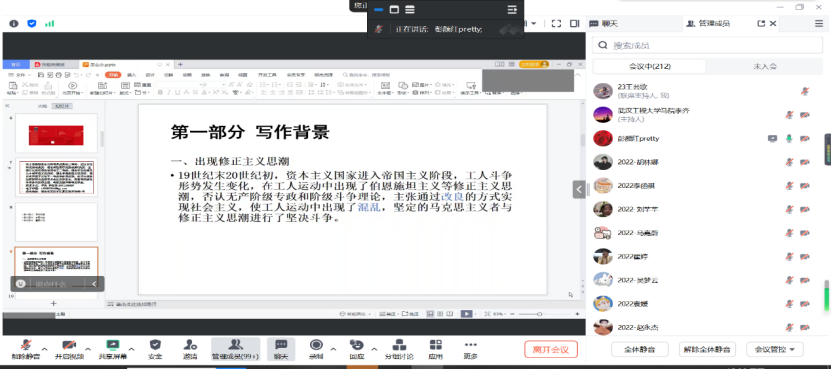The height and width of the screenshot is (369, 831).
Task: Open the 会议管控 dropdown button
Action: [775, 349]
